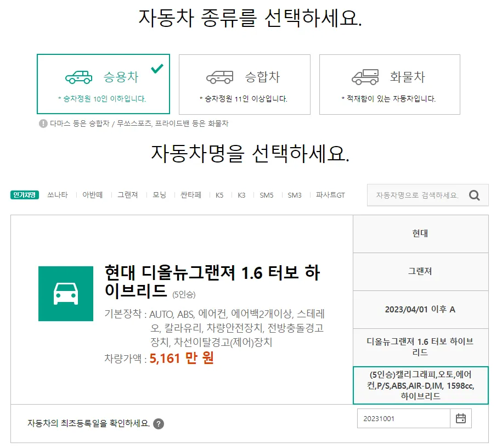The height and width of the screenshot is (448, 502).
Task: Select 승합차 as the vehicle type
Action: point(244,83)
